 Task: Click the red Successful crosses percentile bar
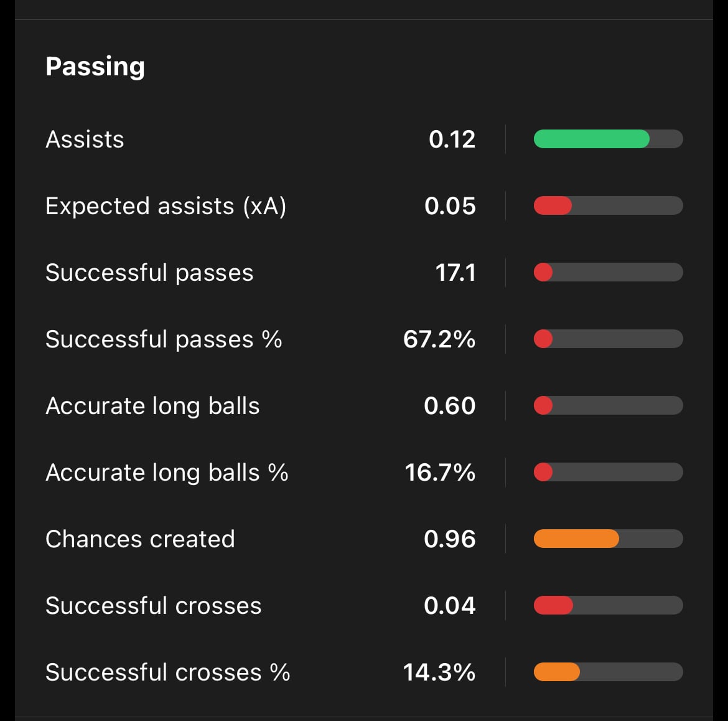(x=553, y=605)
